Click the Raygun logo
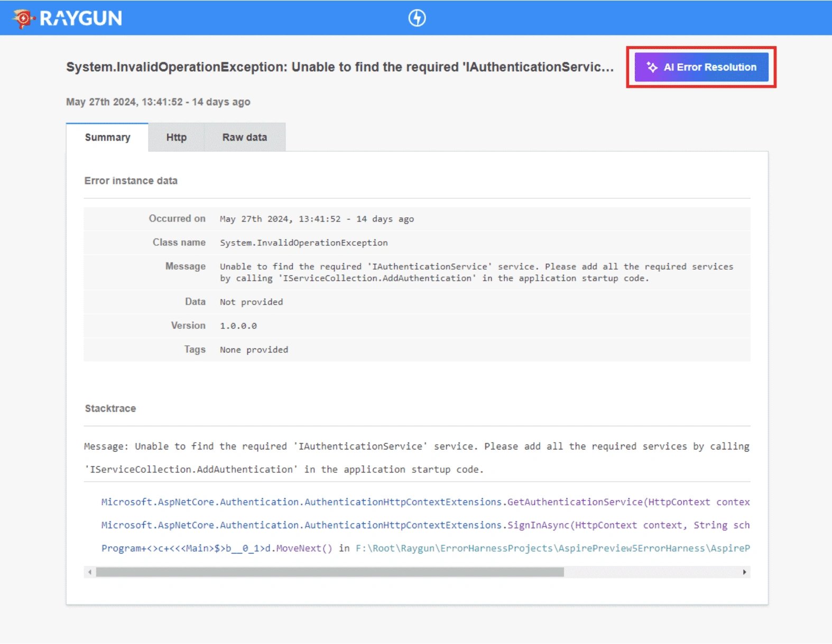 [67, 18]
